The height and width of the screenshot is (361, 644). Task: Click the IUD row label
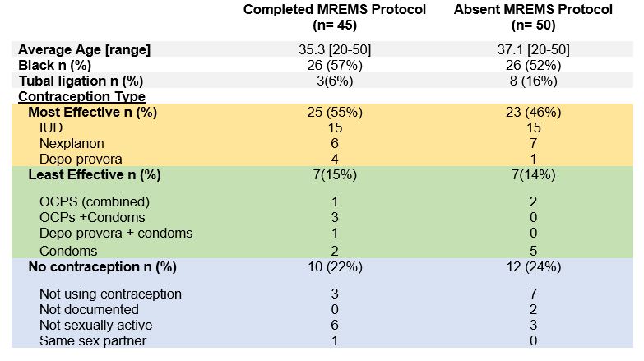[50, 127]
